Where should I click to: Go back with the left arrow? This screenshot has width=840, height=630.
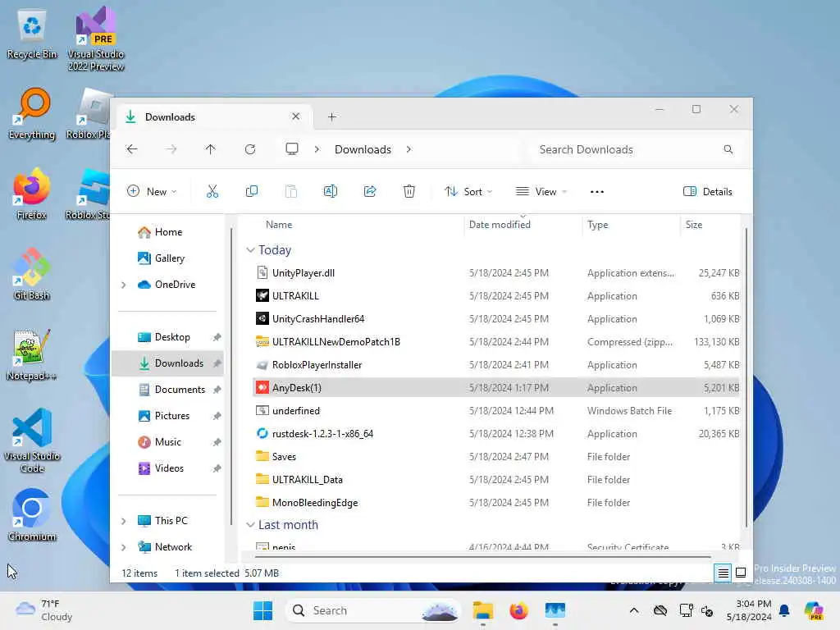[x=132, y=149]
